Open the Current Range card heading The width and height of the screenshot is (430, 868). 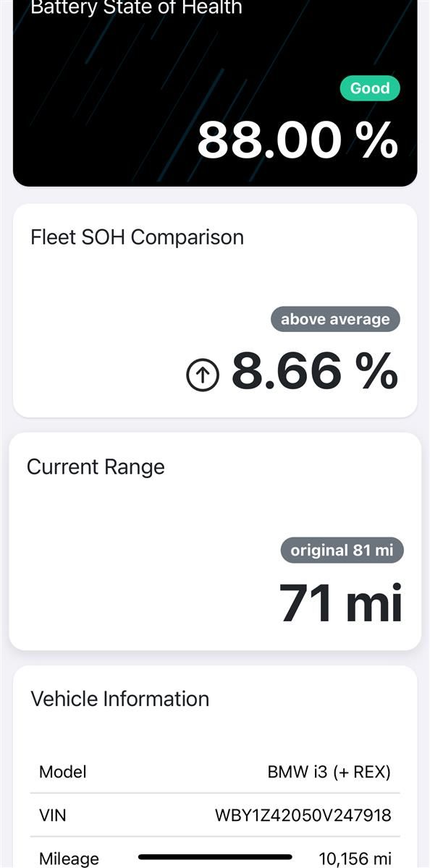click(x=96, y=467)
